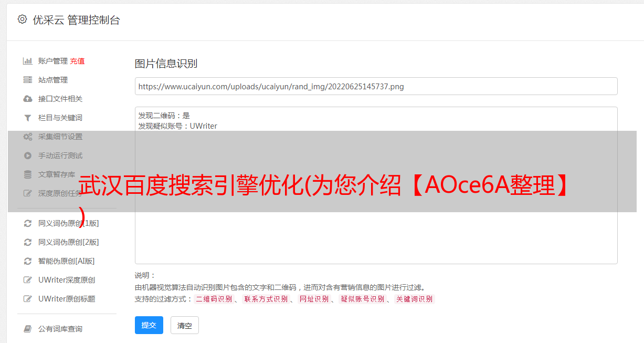Open 同义词伪原创[2版] in sidebar
This screenshot has width=644, height=343.
[x=69, y=242]
